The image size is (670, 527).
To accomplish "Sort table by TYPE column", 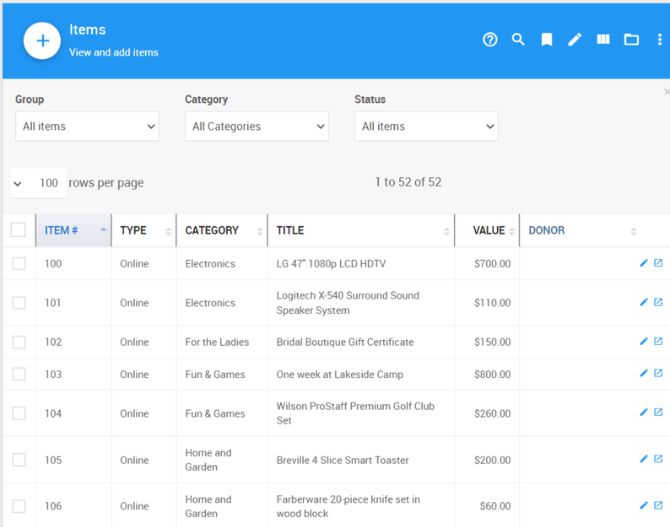I will click(x=144, y=230).
